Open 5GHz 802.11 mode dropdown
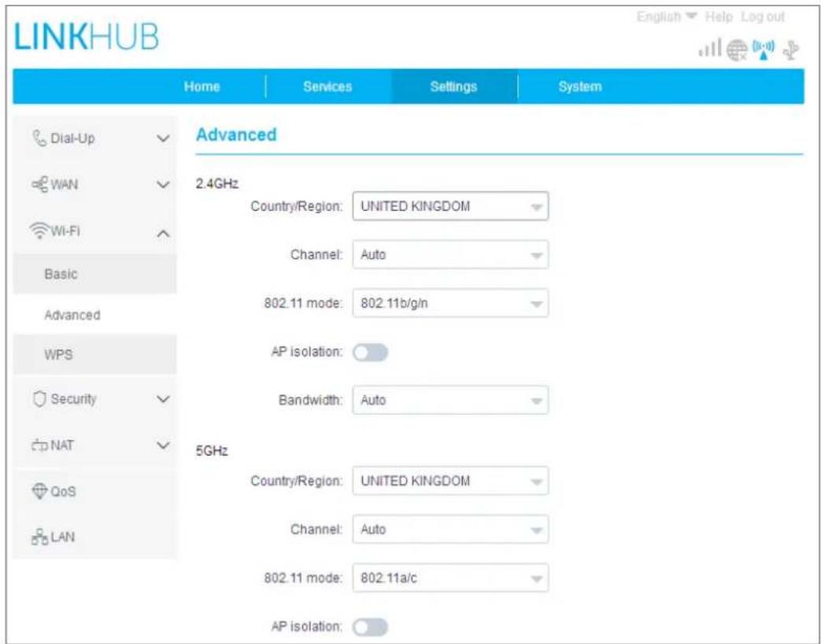Screen dimensions: 821x644 pos(450,578)
